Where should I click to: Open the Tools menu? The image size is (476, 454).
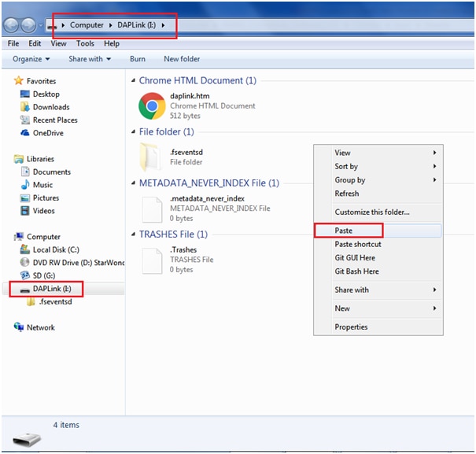click(x=85, y=43)
